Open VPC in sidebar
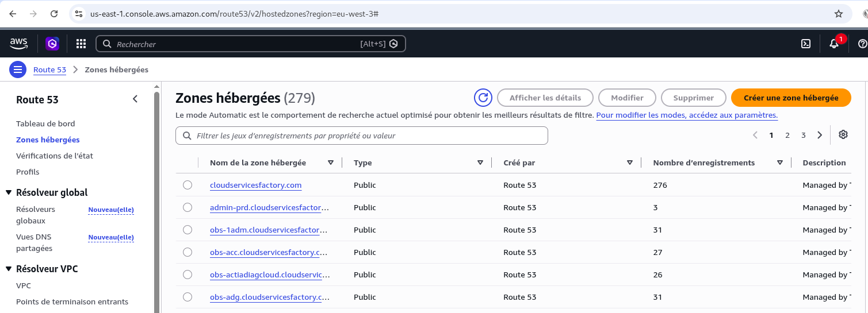The image size is (868, 313). [24, 285]
